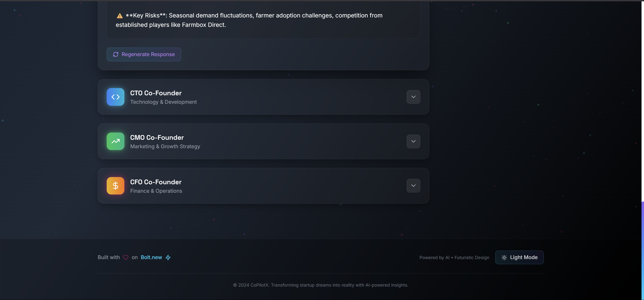644x300 pixels.
Task: Select the CMO Co-Founder heading
Action: click(x=157, y=137)
